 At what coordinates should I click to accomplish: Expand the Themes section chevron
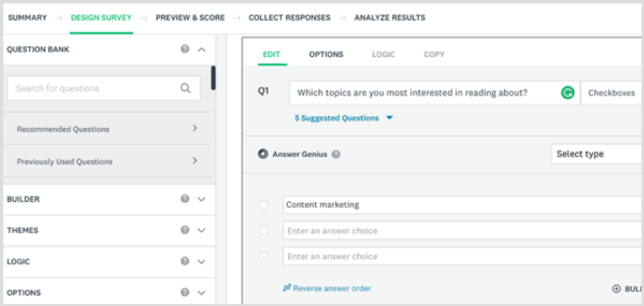pyautogui.click(x=201, y=230)
